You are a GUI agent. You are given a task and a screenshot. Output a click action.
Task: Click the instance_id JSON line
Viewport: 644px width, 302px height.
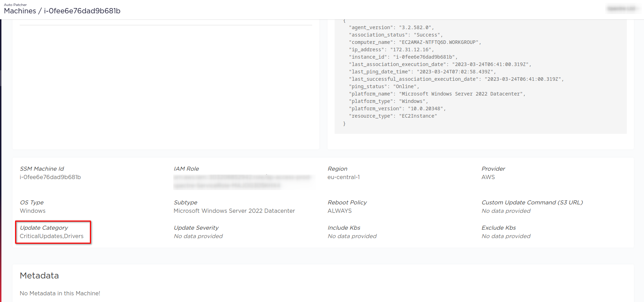(x=403, y=57)
